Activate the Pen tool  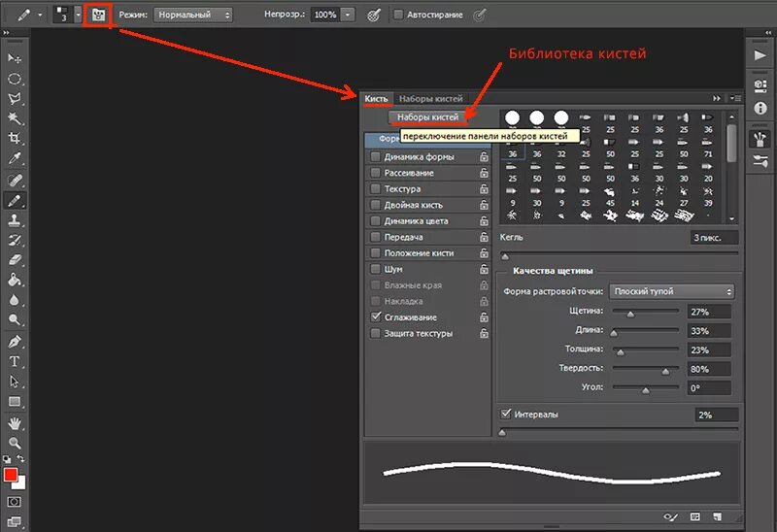[x=15, y=342]
